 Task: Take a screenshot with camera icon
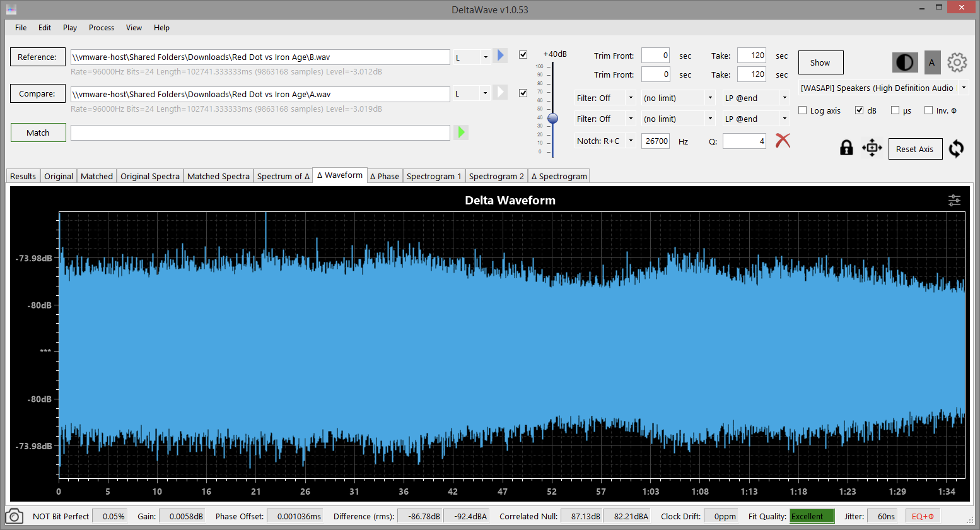pos(15,516)
